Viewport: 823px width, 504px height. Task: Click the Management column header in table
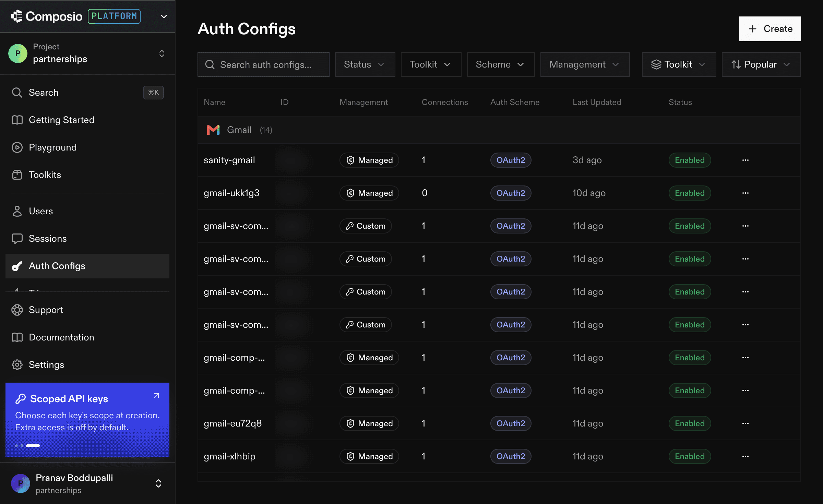coord(363,102)
